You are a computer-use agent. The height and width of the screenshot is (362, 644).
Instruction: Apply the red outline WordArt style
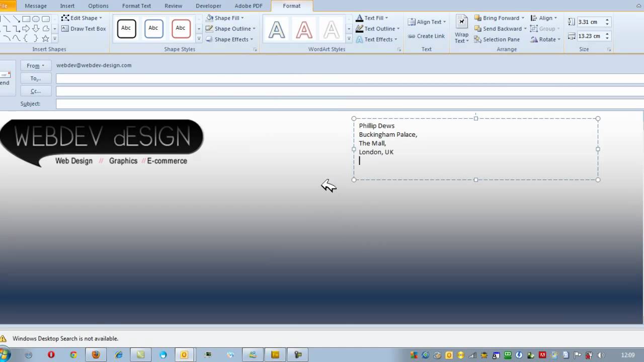(304, 30)
